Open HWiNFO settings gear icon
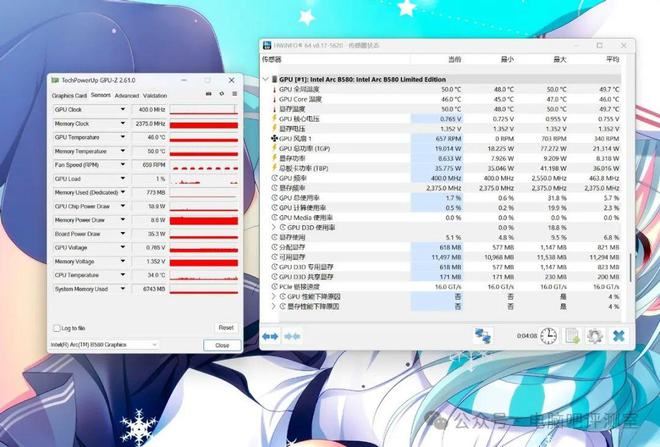The image size is (660, 447). [x=594, y=336]
